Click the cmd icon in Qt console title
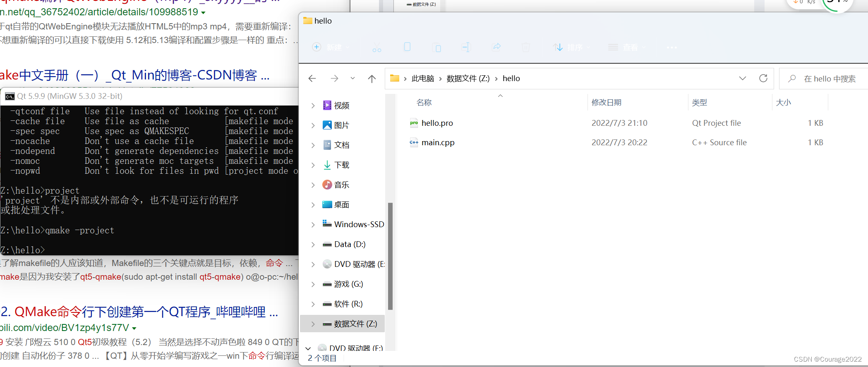This screenshot has width=868, height=367. (x=10, y=96)
